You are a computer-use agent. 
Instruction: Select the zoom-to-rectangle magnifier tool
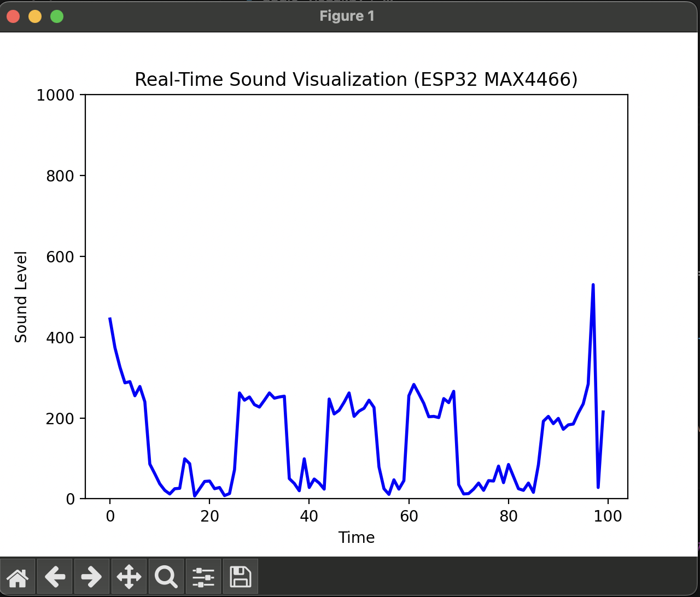[166, 576]
